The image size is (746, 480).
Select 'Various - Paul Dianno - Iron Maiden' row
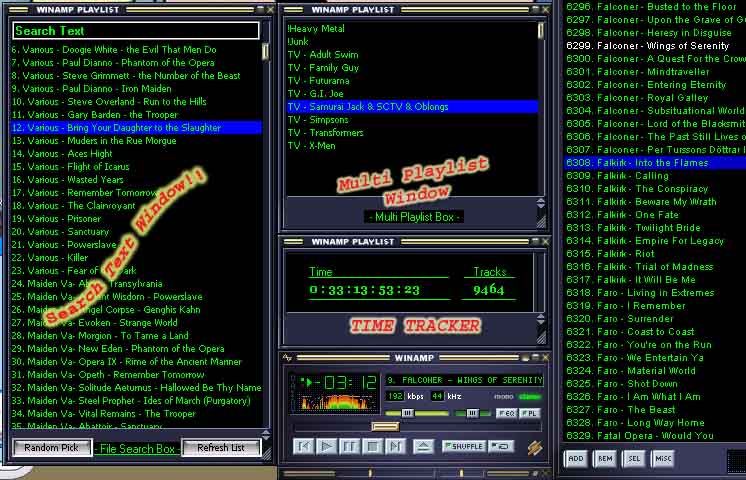click(x=136, y=88)
